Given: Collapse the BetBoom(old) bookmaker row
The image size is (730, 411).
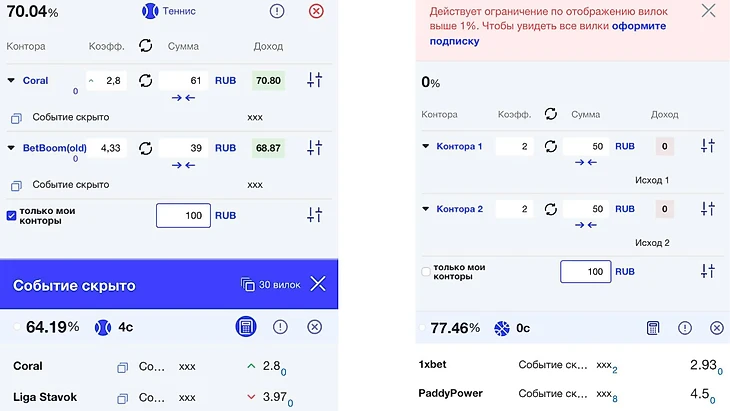Looking at the screenshot, I should (x=11, y=148).
